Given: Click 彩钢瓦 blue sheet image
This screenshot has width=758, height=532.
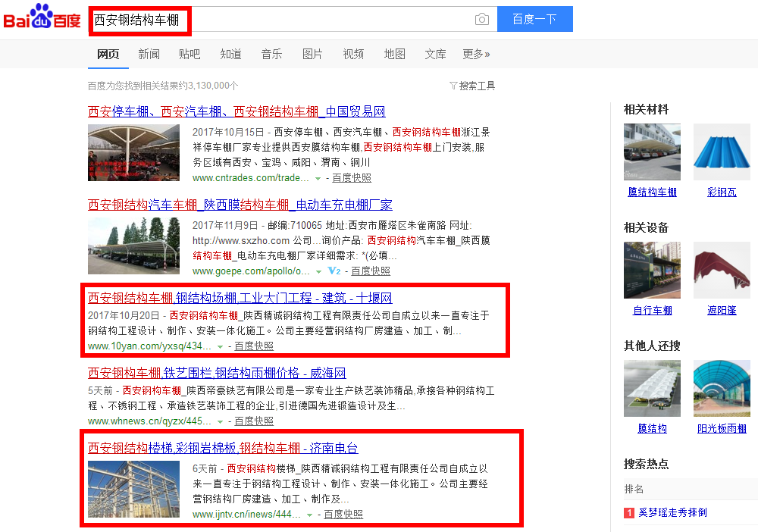Looking at the screenshot, I should 722,152.
